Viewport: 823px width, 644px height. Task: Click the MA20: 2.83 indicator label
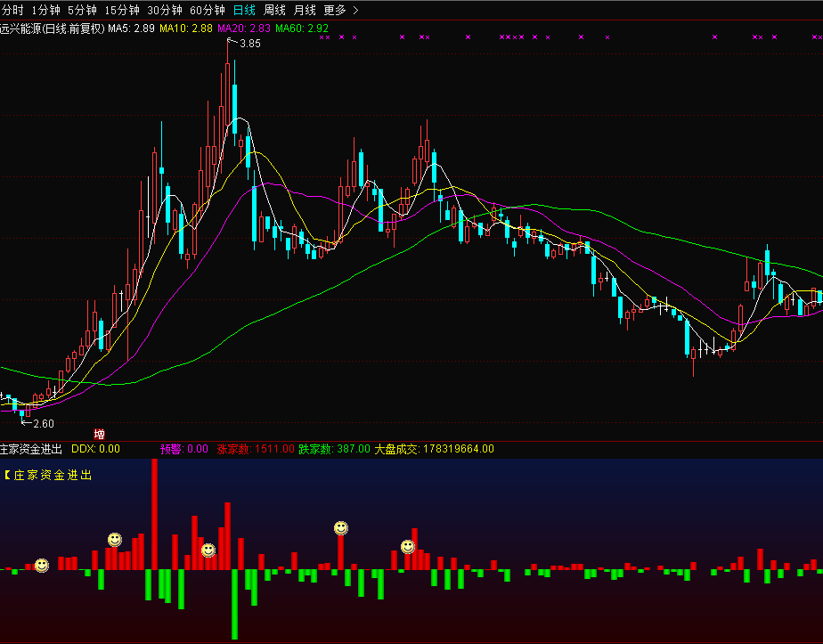(244, 29)
